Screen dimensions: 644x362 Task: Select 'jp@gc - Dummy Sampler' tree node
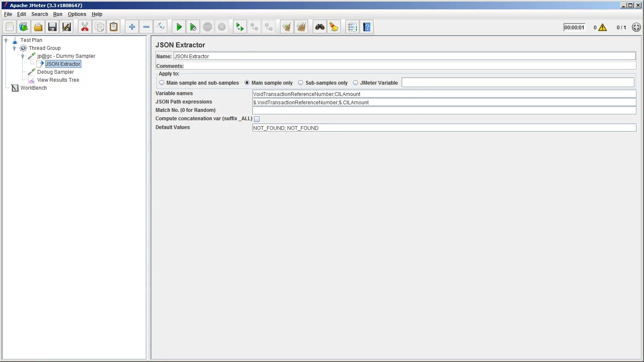[x=66, y=56]
